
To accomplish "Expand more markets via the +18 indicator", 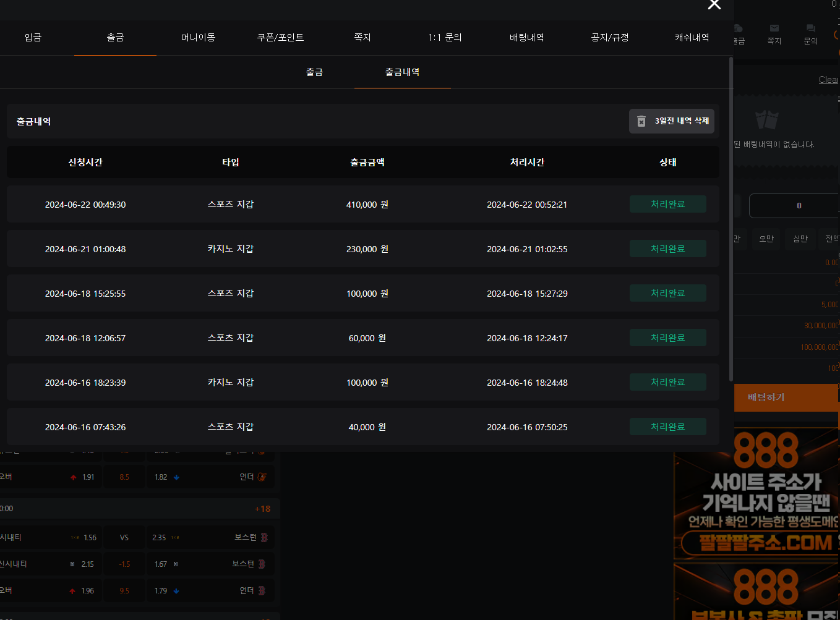I will [262, 509].
